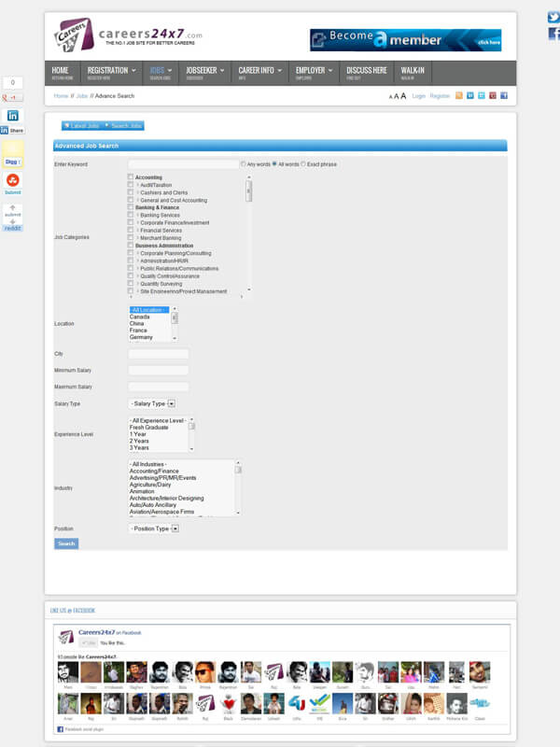Click the Enter Keyword text field
560x747 pixels.
pos(183,164)
